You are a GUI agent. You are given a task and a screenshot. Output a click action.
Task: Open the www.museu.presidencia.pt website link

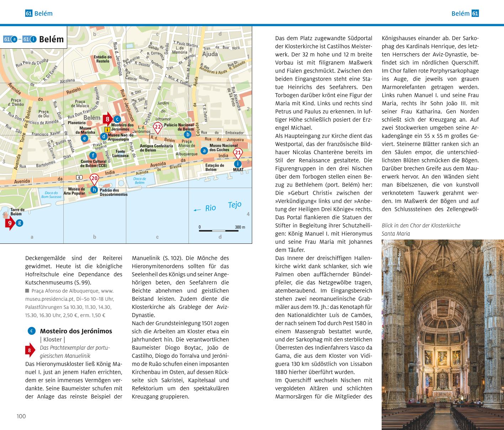(x=70, y=295)
